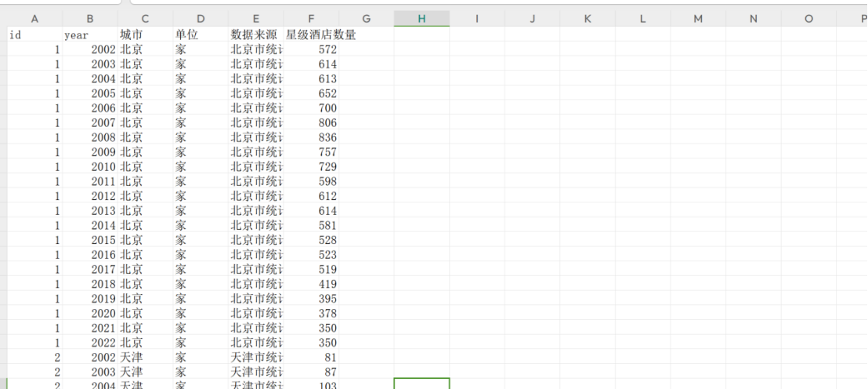Select the cell with value 519

[311, 269]
